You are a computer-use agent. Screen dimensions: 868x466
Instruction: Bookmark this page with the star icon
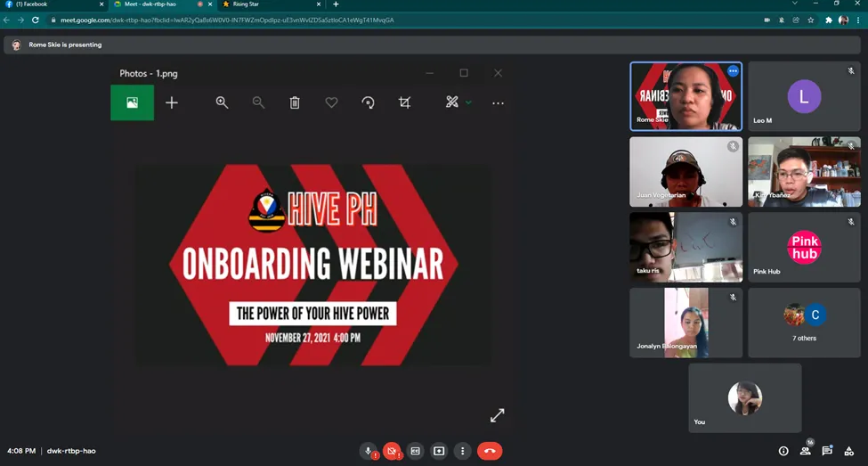point(810,20)
